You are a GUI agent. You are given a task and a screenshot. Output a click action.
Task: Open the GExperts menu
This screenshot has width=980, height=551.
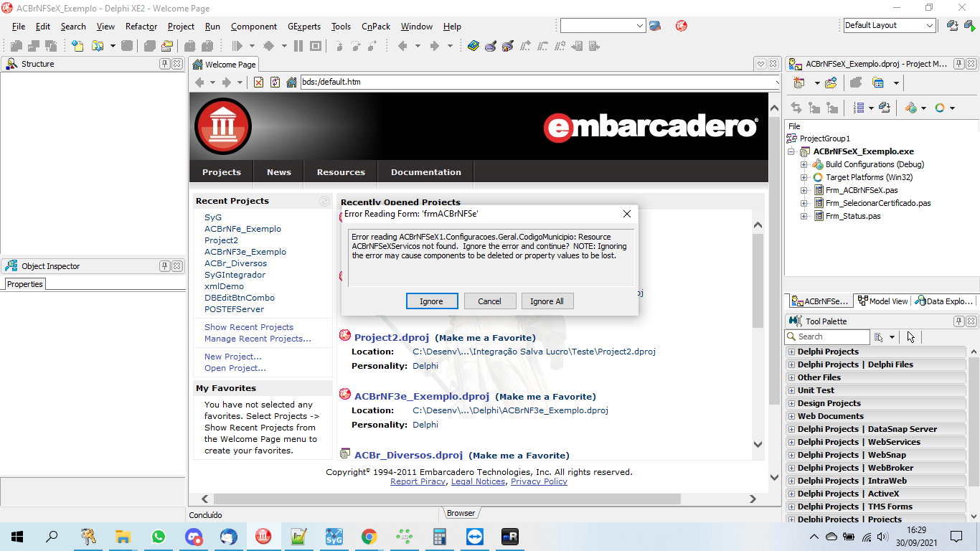(304, 27)
